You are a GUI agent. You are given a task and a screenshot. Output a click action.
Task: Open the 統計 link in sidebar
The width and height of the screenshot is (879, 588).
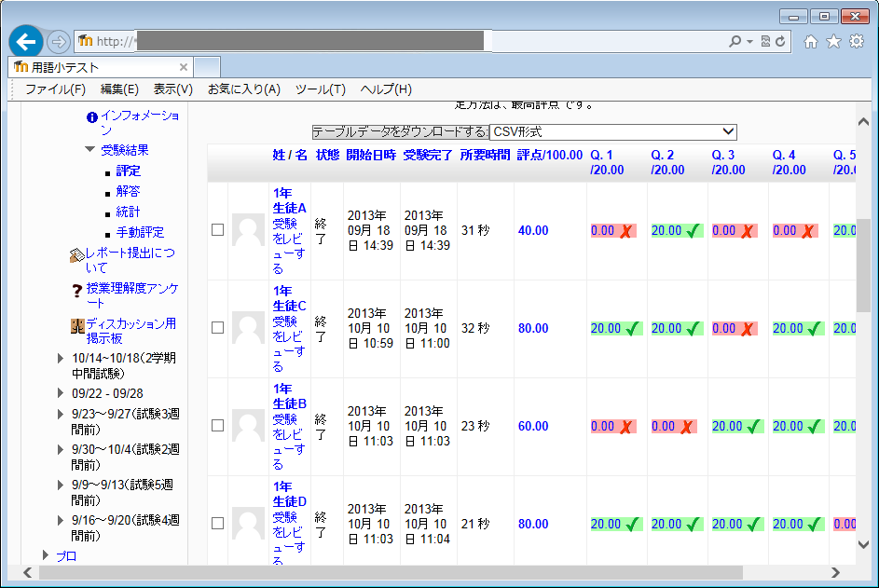click(129, 212)
